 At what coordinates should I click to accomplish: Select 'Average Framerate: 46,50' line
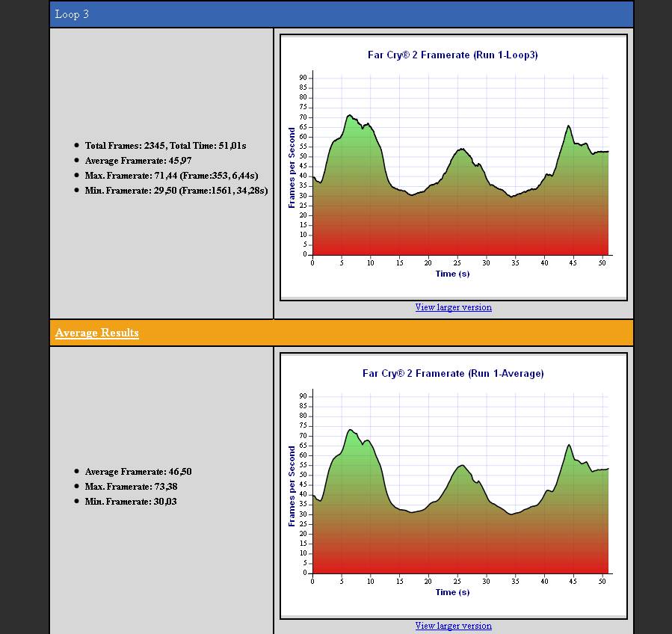tap(138, 472)
